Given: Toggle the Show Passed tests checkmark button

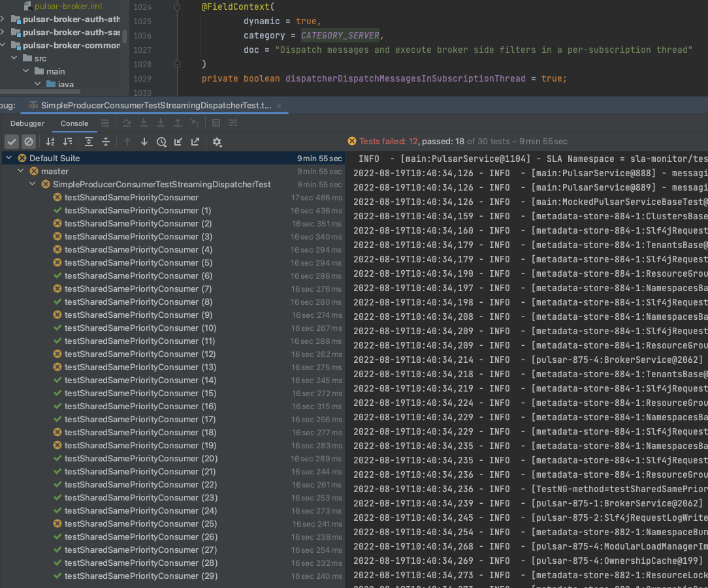Looking at the screenshot, I should [12, 142].
